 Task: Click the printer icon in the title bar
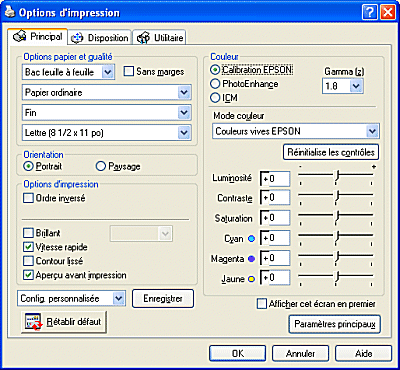tap(10, 13)
